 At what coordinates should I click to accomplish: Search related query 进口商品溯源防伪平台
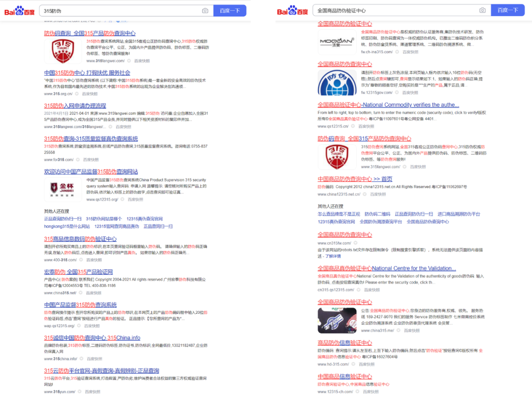[x=459, y=214]
